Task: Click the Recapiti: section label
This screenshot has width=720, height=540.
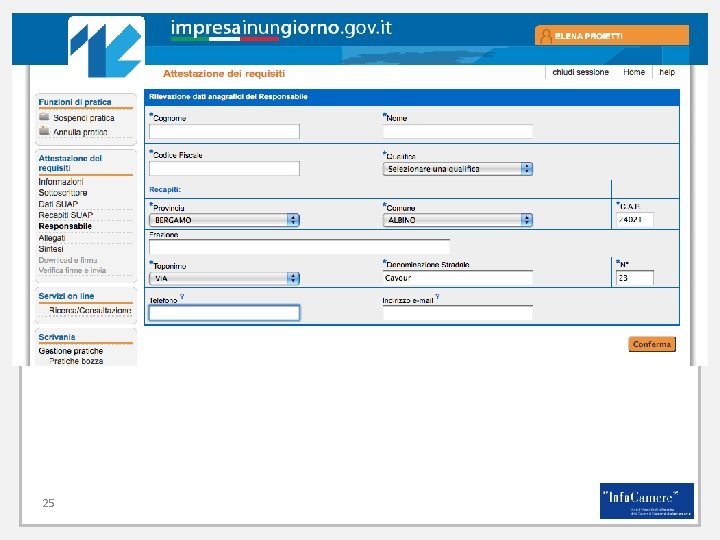Action: point(165,189)
